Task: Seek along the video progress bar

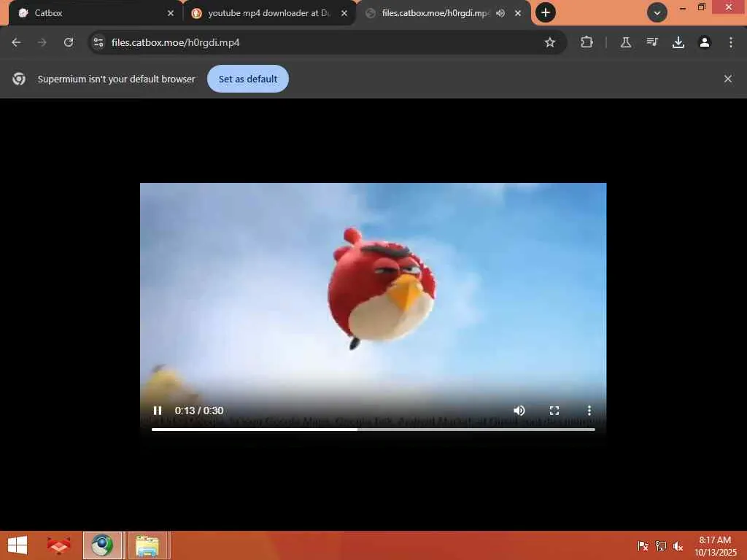Action: click(x=373, y=429)
